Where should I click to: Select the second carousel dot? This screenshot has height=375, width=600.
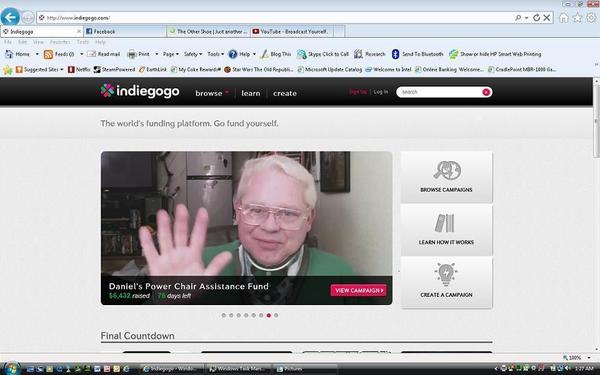(x=231, y=315)
